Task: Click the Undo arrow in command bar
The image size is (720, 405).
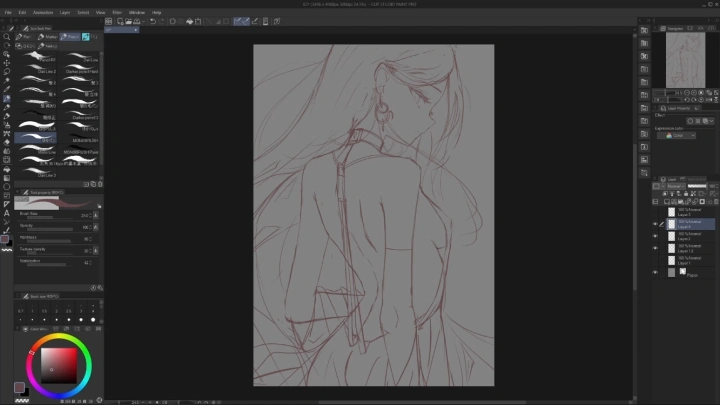Action: click(x=152, y=20)
